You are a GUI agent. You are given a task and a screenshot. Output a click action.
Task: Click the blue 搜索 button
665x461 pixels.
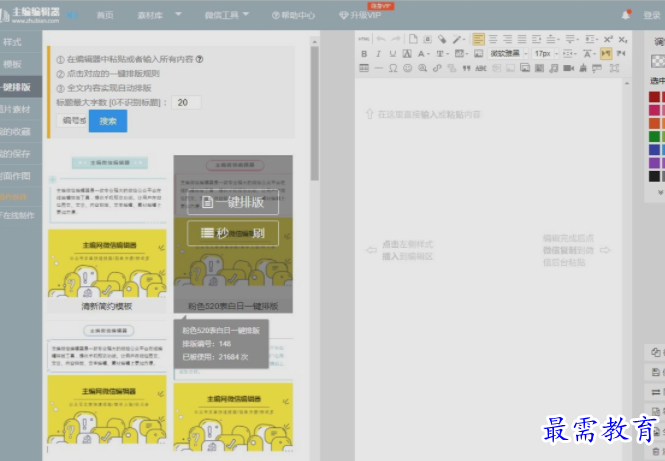click(108, 121)
